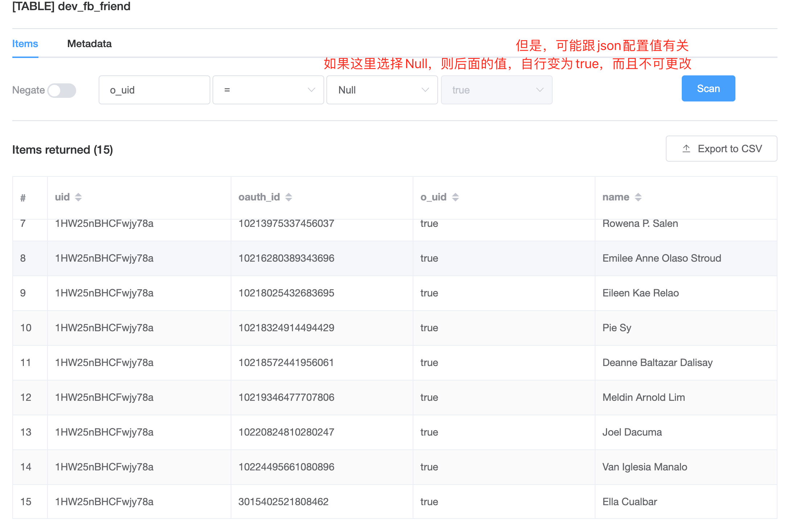Enable the Negate toggle
The width and height of the screenshot is (792, 532).
62,90
